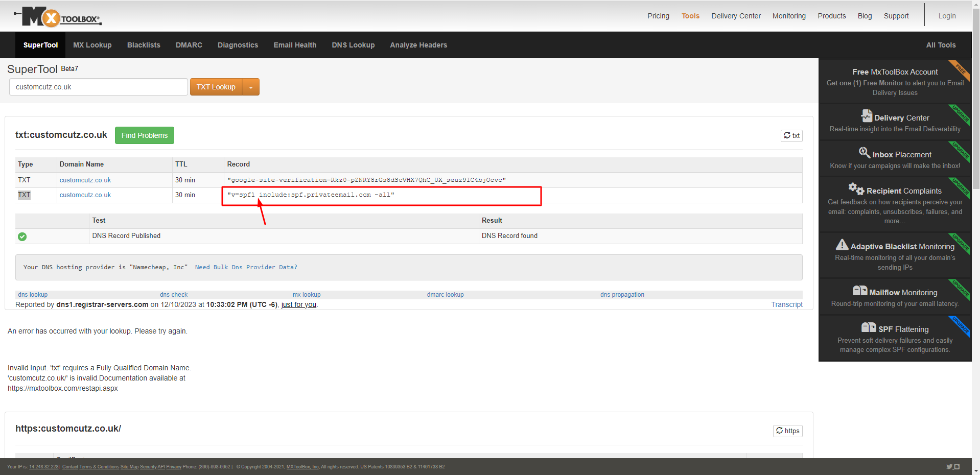Open the SuperTool tab

tap(41, 45)
